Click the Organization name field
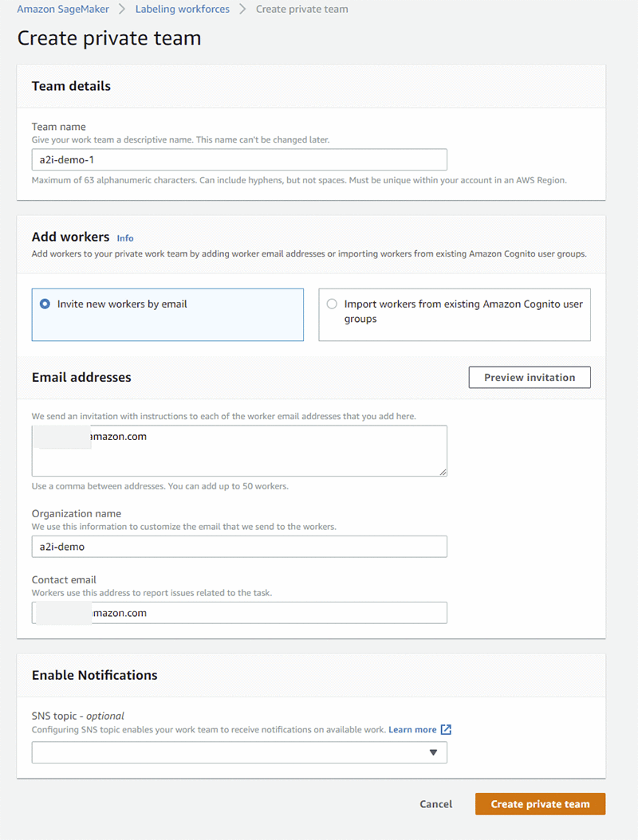Image resolution: width=638 pixels, height=840 pixels. coord(239,547)
